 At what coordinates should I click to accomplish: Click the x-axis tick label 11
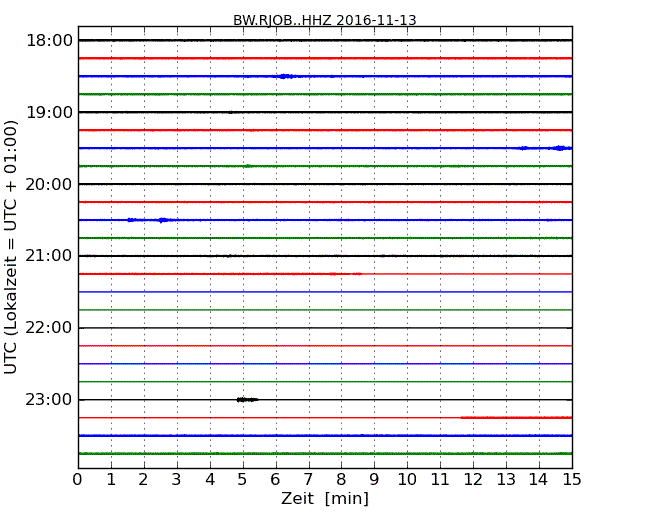point(440,480)
